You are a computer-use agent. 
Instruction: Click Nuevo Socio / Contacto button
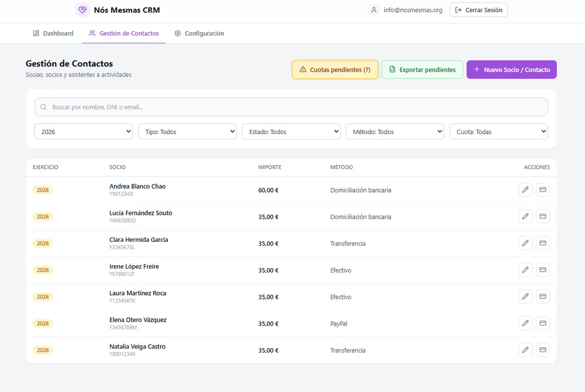(x=511, y=70)
